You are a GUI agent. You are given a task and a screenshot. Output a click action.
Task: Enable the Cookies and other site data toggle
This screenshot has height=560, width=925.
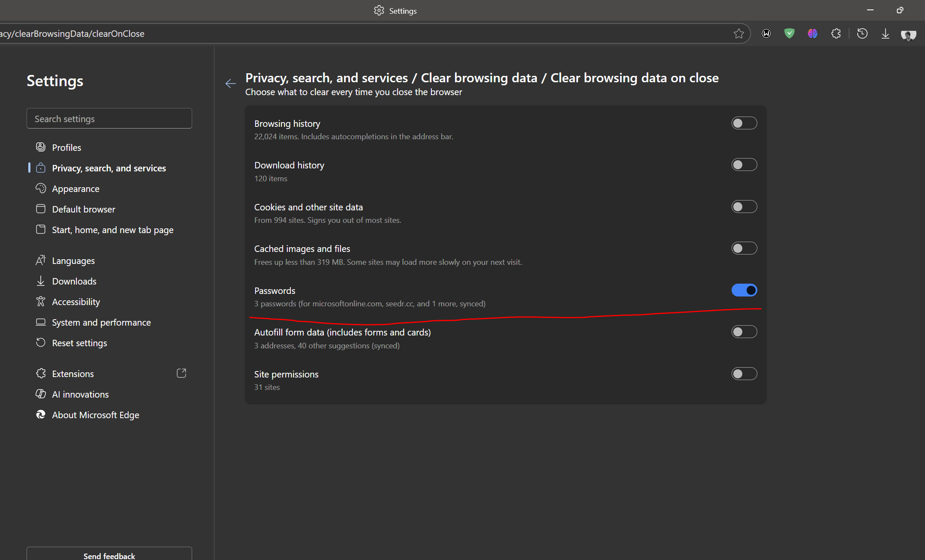(x=744, y=207)
